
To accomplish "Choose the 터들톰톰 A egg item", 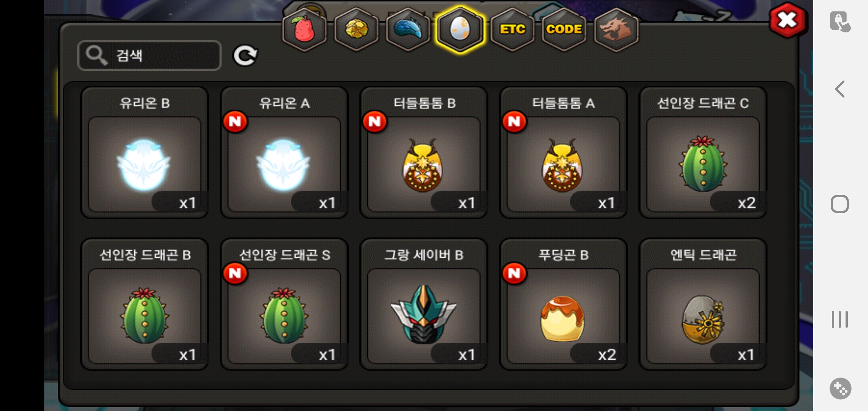I will [x=563, y=153].
